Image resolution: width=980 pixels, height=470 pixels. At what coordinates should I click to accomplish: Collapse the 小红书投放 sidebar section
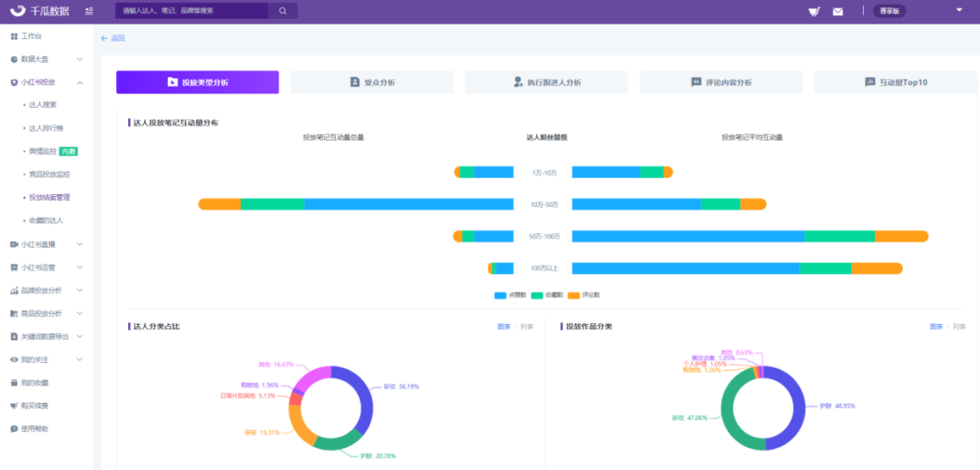click(80, 83)
